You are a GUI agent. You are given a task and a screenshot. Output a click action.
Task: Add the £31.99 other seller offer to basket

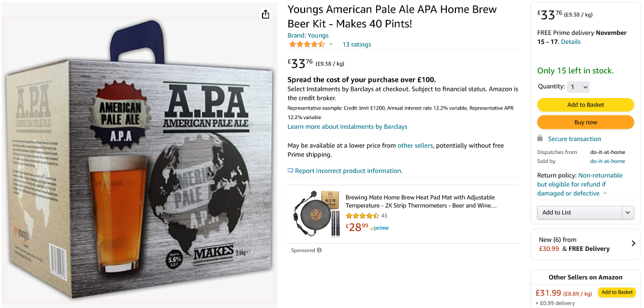coord(617,292)
